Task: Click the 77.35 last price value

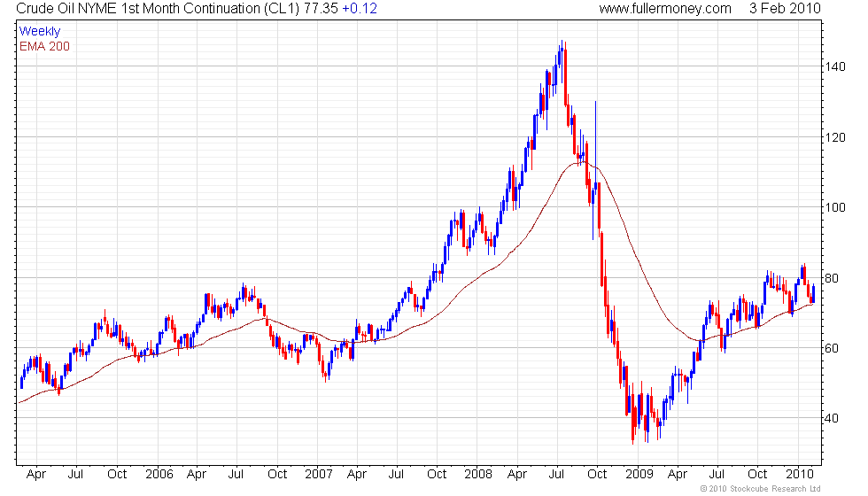Action: (321, 9)
